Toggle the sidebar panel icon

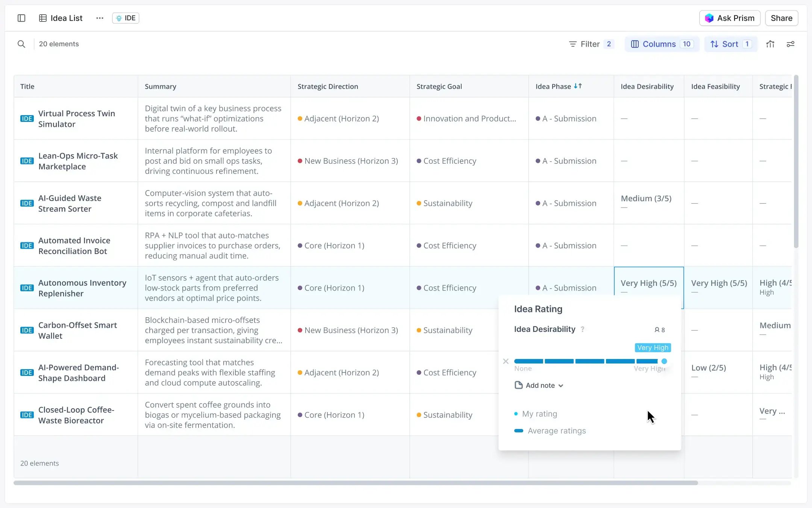coord(21,18)
